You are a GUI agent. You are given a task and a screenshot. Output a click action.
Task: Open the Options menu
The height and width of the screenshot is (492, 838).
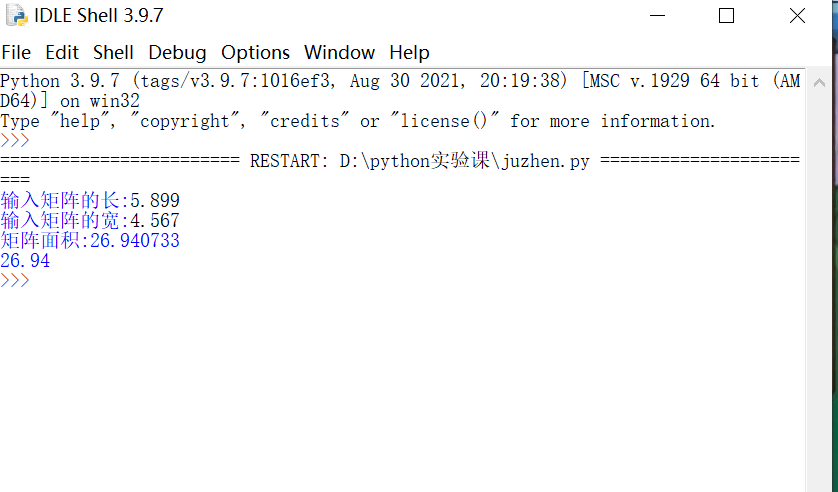pyautogui.click(x=255, y=52)
